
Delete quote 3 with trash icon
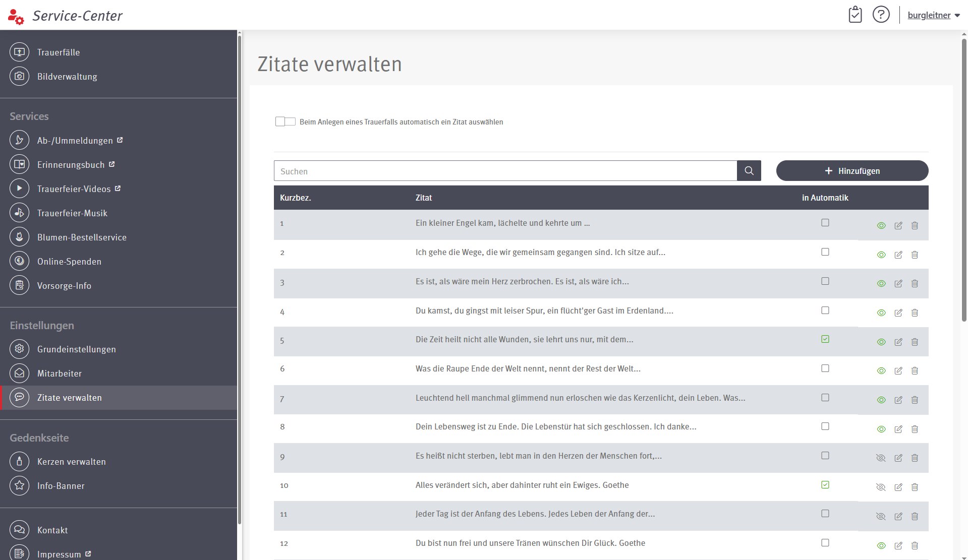click(915, 283)
